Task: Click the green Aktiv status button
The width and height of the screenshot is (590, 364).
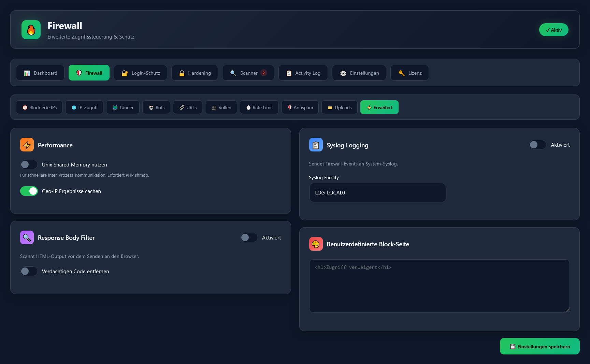Action: click(553, 30)
